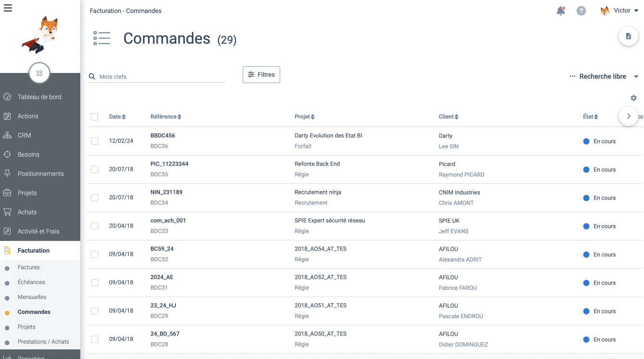644x359 pixels.
Task: Sort by the Date column
Action: point(117,117)
